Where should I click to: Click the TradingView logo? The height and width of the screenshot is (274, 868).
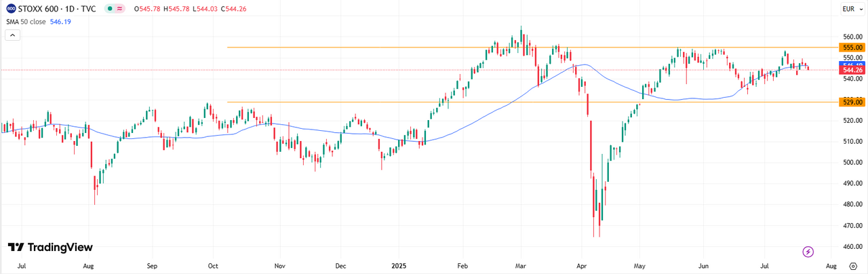(50, 248)
